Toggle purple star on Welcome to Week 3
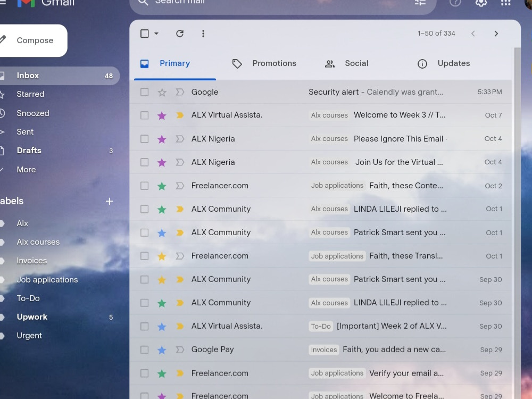 [162, 115]
